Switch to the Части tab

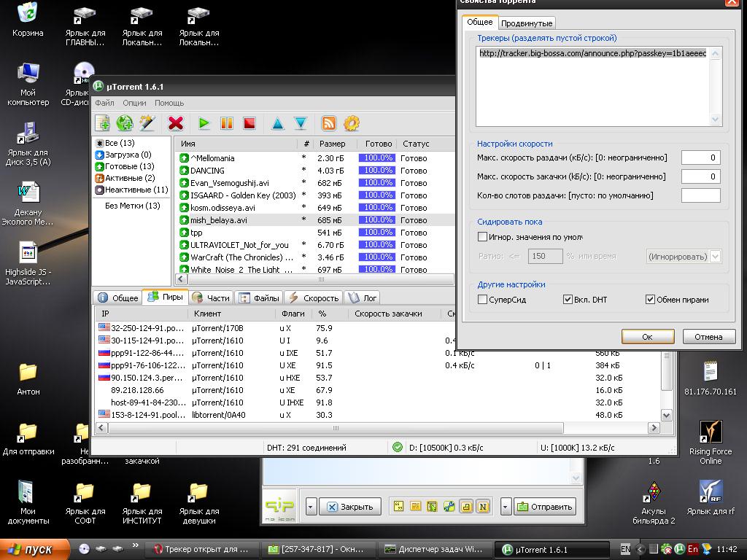[x=211, y=297]
